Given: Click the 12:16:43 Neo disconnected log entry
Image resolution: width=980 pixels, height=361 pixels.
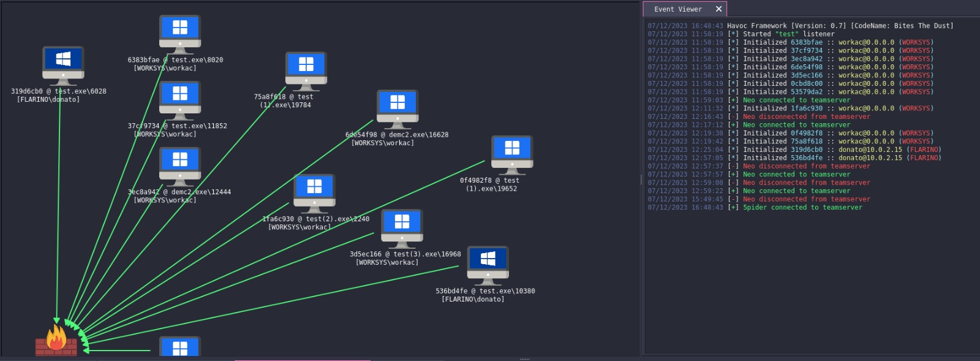Looking at the screenshot, I should point(759,116).
